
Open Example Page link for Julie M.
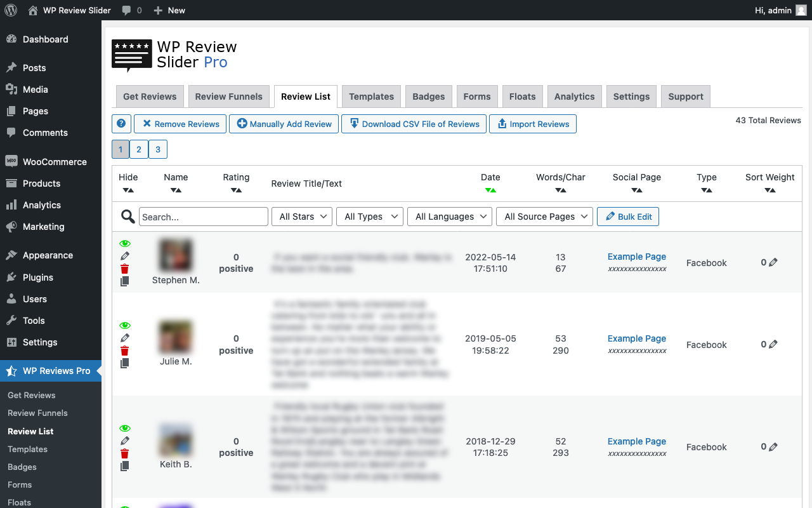[637, 338]
